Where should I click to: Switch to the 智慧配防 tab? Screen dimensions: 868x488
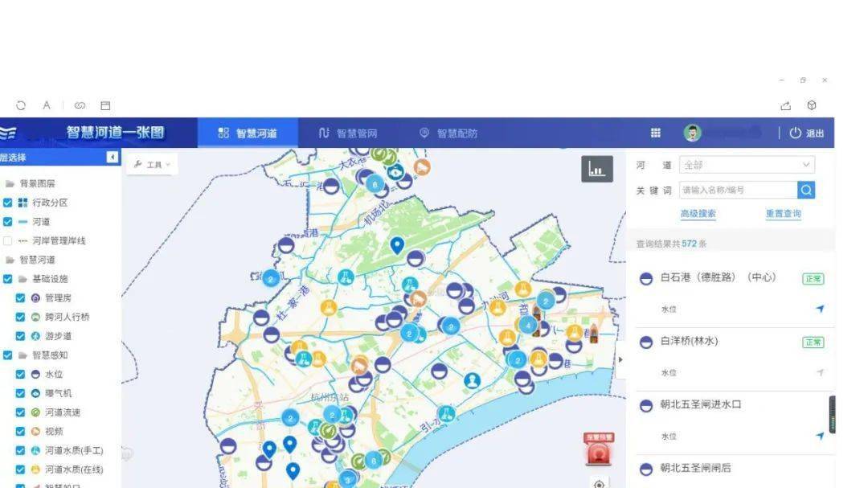click(x=448, y=133)
